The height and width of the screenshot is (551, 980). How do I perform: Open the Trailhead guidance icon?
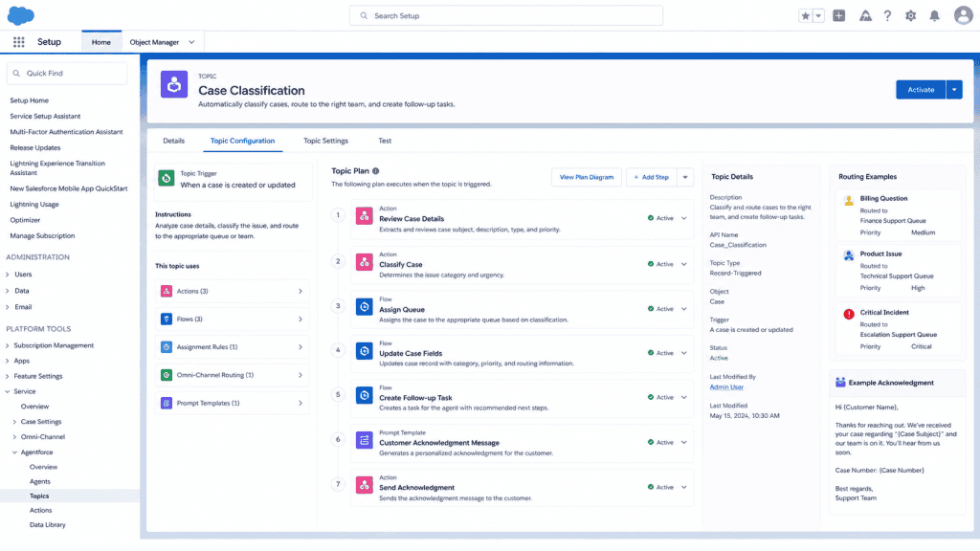coord(865,16)
